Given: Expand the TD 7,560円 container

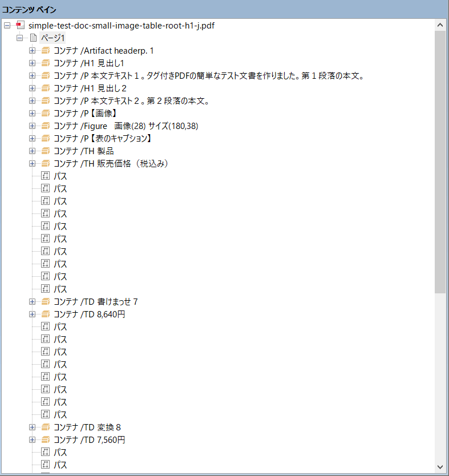Looking at the screenshot, I should click(32, 440).
